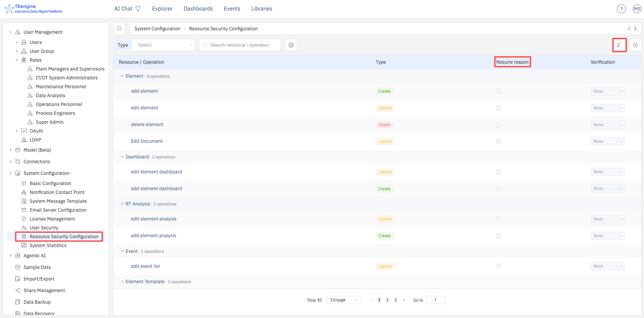Open Users in the sidebar
644x318 pixels.
(x=36, y=42)
